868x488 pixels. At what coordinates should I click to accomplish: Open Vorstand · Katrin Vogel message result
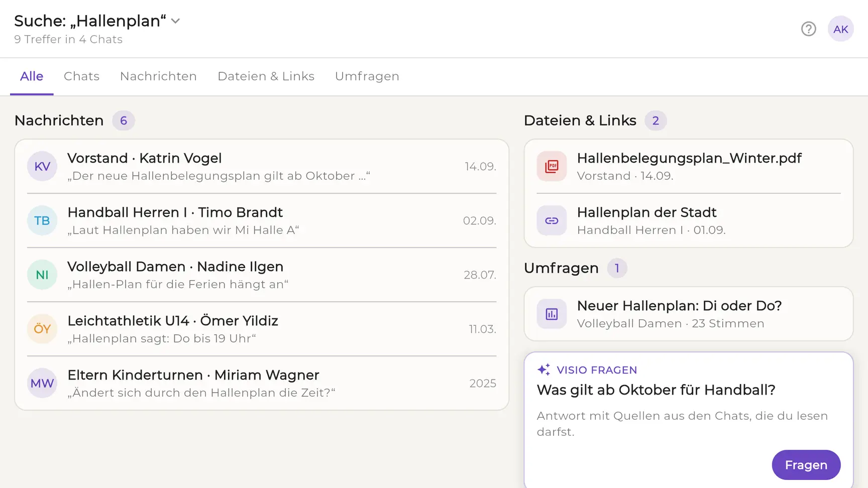262,166
